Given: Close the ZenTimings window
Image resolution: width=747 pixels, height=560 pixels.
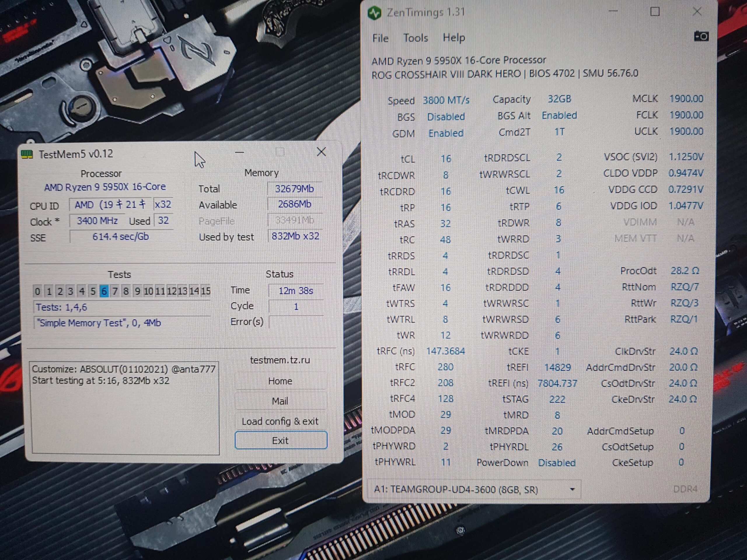Looking at the screenshot, I should click(697, 12).
